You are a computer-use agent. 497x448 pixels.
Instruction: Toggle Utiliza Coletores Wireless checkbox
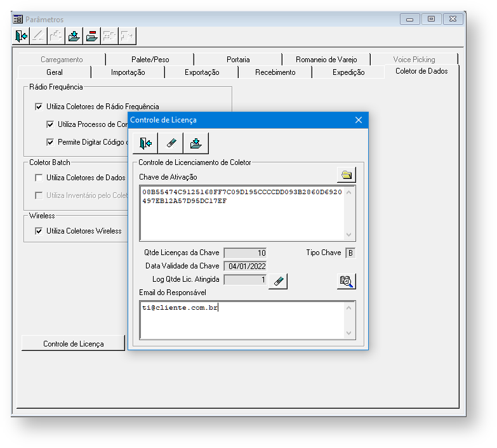[x=39, y=231]
